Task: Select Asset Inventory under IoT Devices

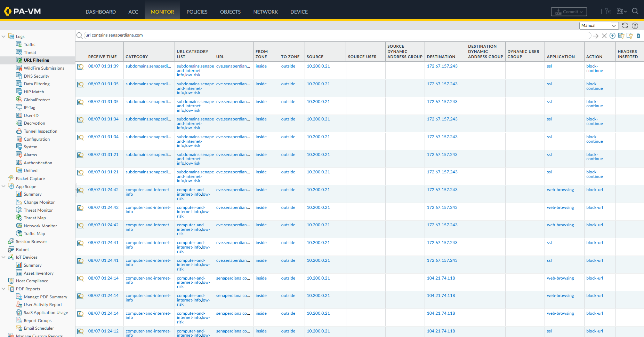Action: [39, 273]
